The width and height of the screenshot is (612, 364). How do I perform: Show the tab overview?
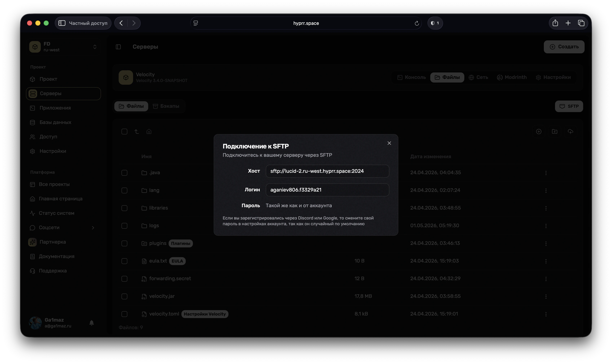(x=581, y=23)
